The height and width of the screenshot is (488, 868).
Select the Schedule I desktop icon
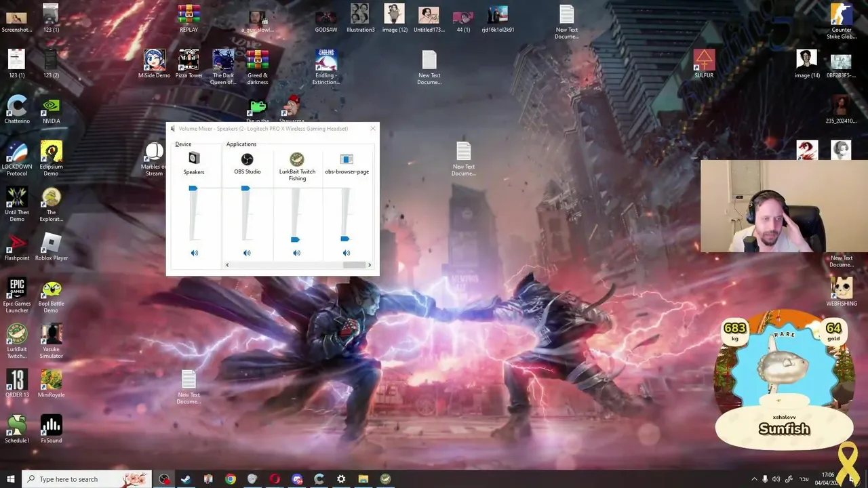17,429
